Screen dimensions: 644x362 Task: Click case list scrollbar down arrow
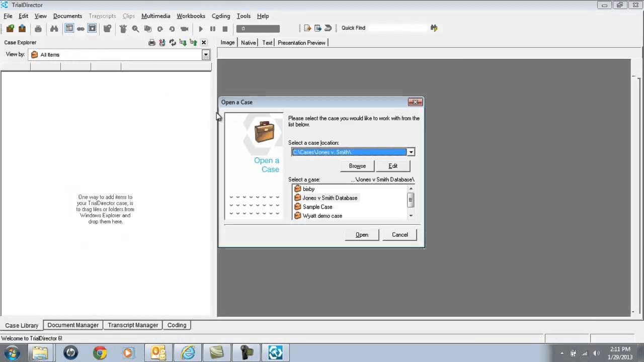411,216
